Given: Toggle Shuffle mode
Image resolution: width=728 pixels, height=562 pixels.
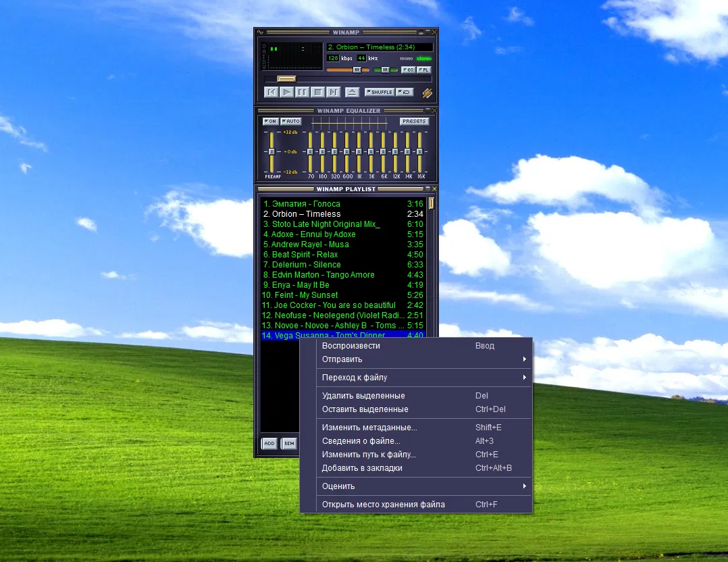Looking at the screenshot, I should pos(380,92).
